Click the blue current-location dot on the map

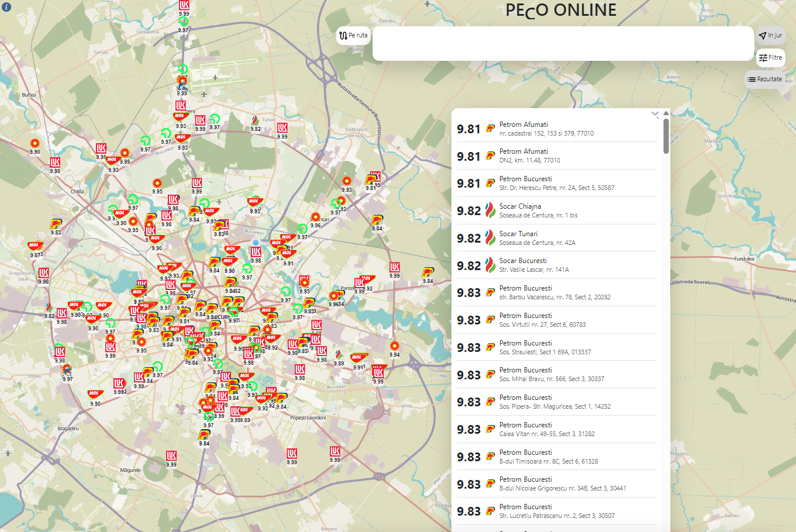point(256,242)
